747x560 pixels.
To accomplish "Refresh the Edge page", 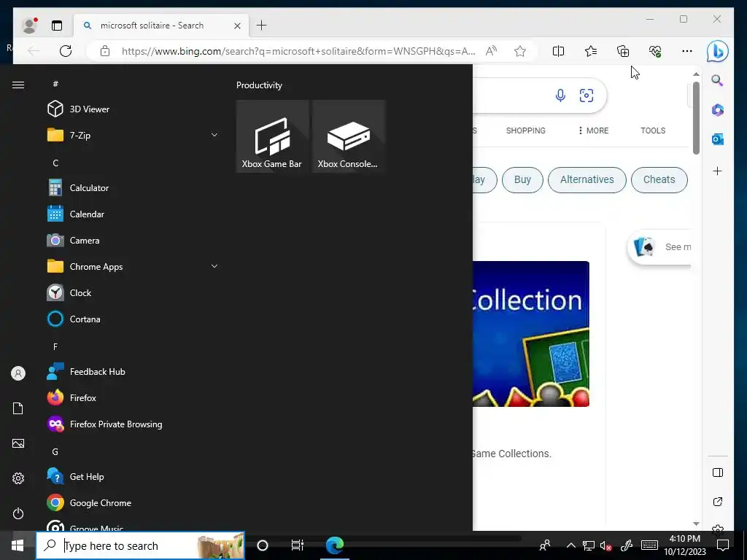I will [x=66, y=51].
